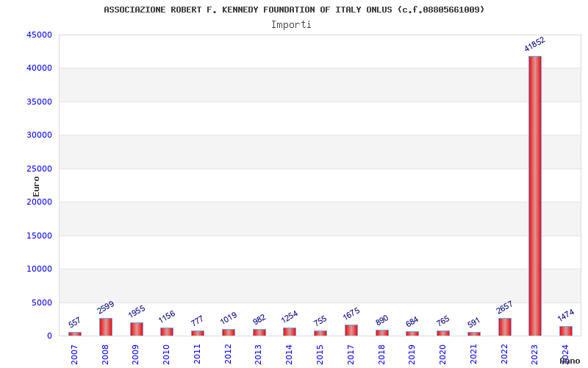Image resolution: width=588 pixels, height=368 pixels.
Task: Click the value label 557
Action: pyautogui.click(x=75, y=322)
